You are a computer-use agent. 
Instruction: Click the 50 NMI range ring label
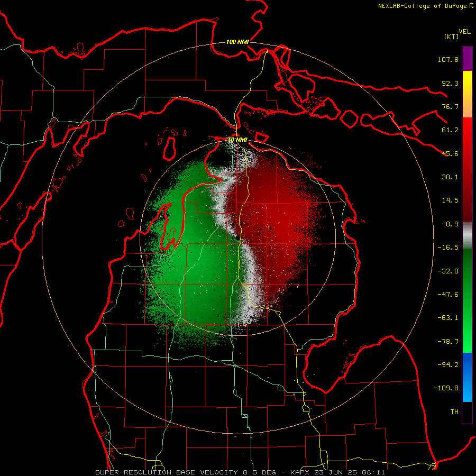[x=237, y=140]
